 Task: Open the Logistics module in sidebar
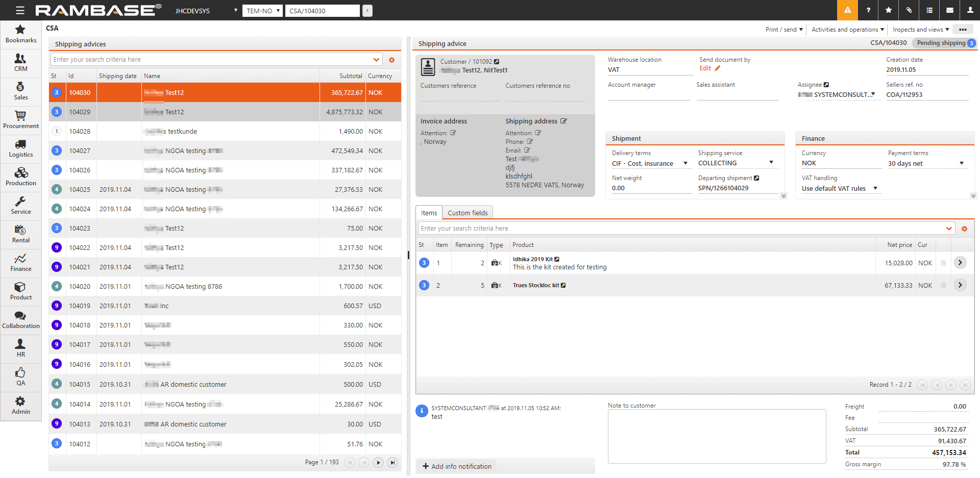pyautogui.click(x=21, y=148)
